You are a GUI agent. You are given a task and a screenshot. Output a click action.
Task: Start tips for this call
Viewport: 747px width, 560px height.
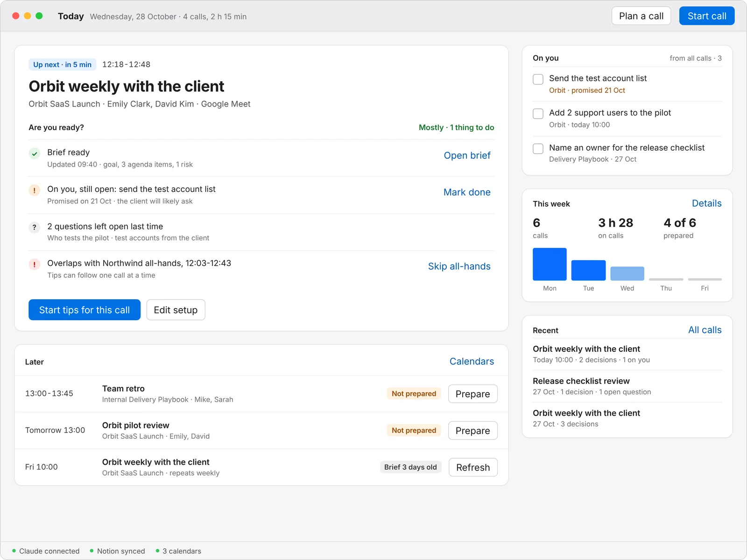85,310
